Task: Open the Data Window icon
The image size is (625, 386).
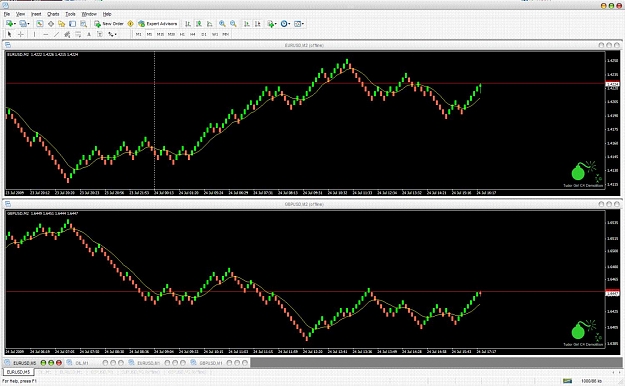Action: 51,24
